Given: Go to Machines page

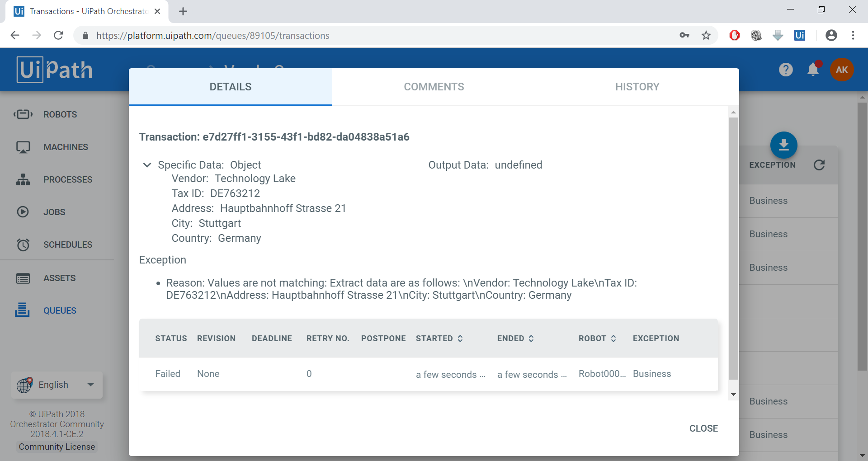Looking at the screenshot, I should pos(66,147).
